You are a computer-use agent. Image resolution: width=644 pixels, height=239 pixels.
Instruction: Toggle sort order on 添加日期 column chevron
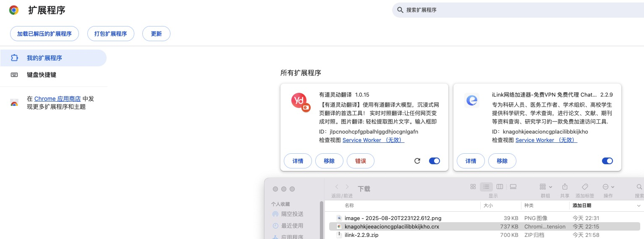(639, 205)
